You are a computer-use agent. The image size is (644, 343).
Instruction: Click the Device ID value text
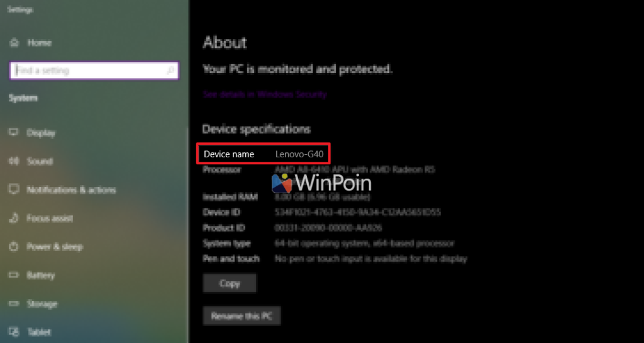click(358, 212)
